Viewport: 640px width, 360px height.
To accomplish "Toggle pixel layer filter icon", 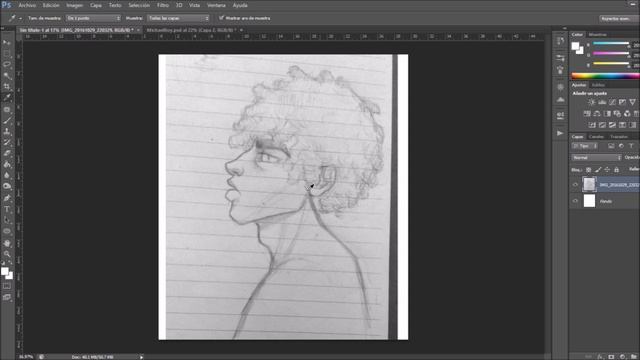I will click(x=611, y=146).
